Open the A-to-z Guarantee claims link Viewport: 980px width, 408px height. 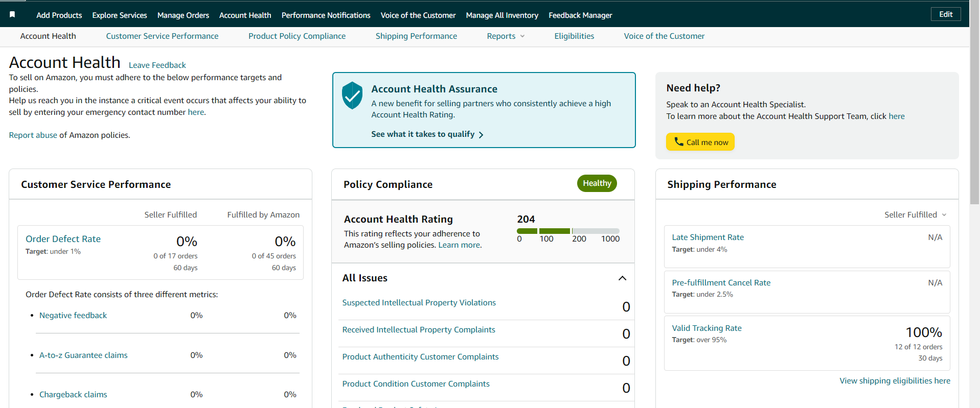point(83,355)
